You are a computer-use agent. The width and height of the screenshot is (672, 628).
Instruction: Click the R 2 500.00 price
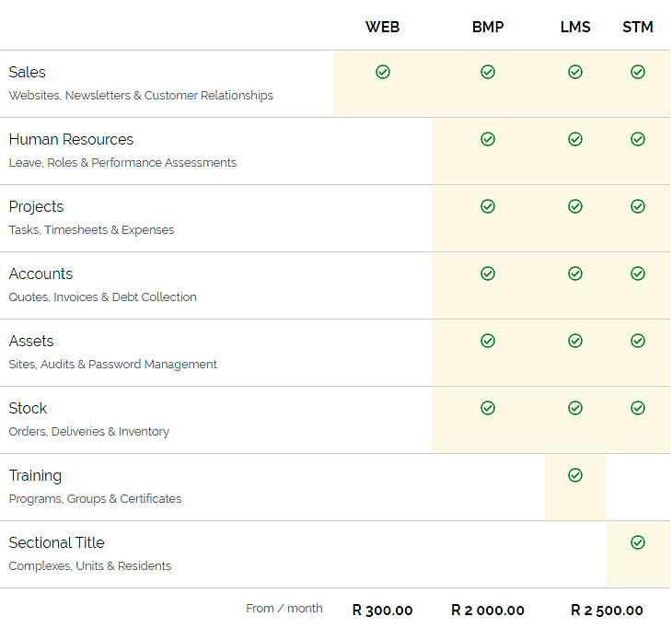pos(607,610)
